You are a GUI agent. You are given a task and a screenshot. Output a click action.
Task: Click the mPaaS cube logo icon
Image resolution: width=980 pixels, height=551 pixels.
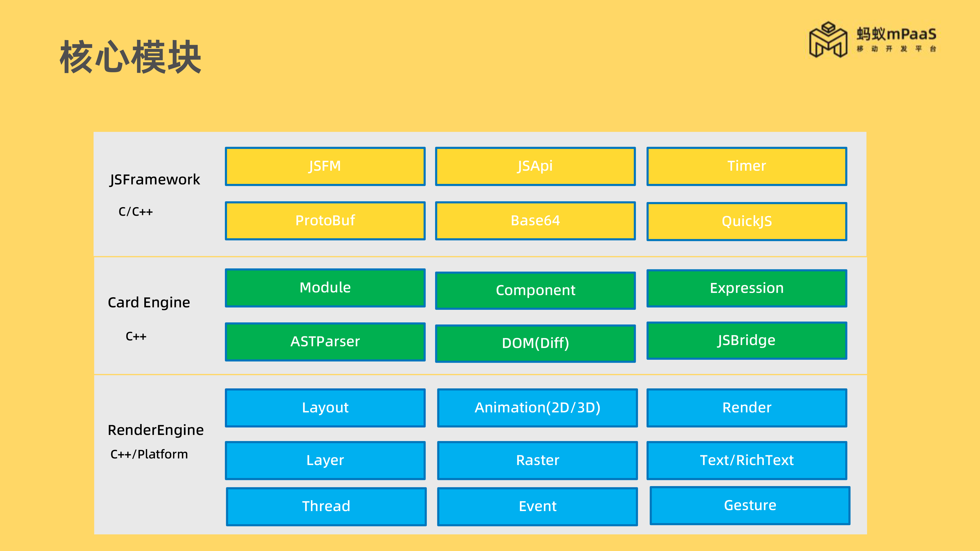pos(828,39)
